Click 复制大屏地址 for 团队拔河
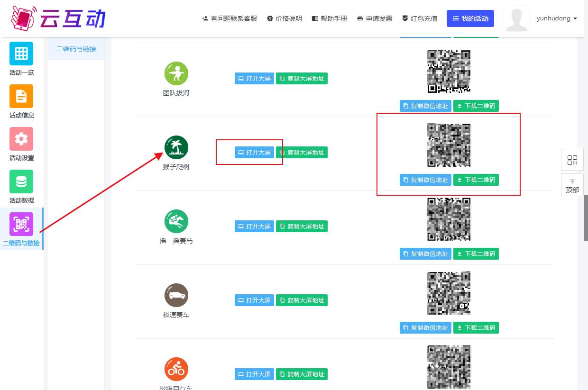This screenshot has width=588, height=390. point(302,79)
